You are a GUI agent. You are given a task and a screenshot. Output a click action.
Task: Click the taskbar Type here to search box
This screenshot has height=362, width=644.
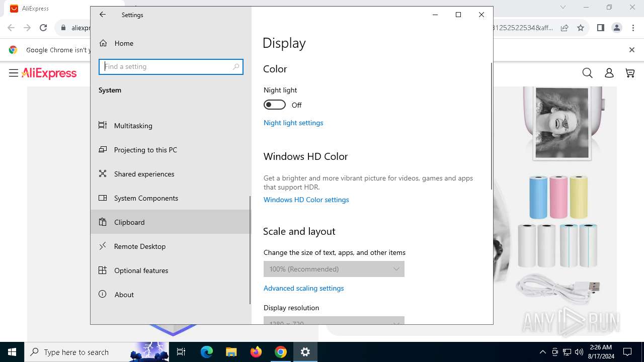(97, 352)
